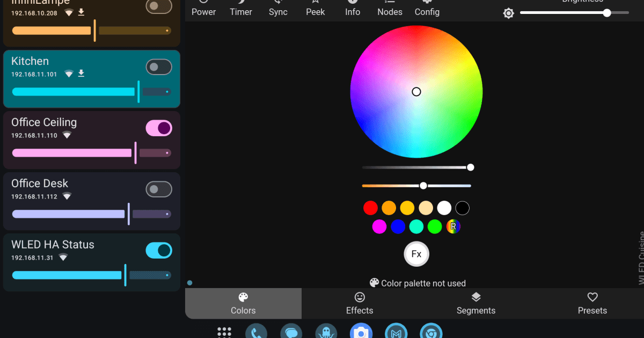The image size is (644, 338).
Task: Click the Color palette not used label
Action: 418,283
